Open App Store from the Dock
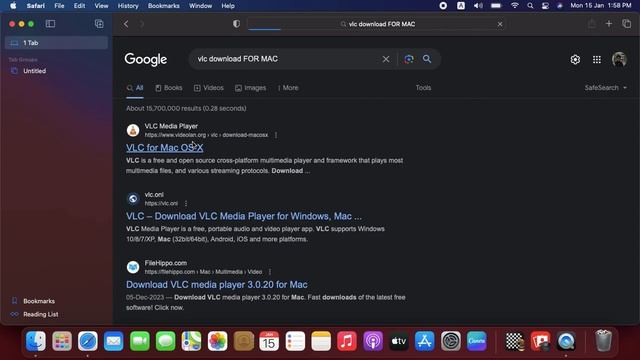Image resolution: width=640 pixels, height=360 pixels. click(x=424, y=341)
